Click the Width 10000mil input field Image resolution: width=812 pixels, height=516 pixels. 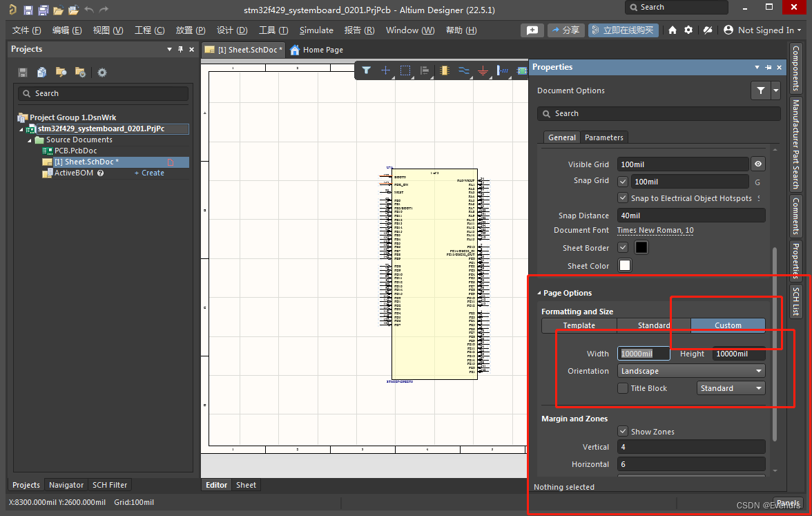click(x=644, y=354)
